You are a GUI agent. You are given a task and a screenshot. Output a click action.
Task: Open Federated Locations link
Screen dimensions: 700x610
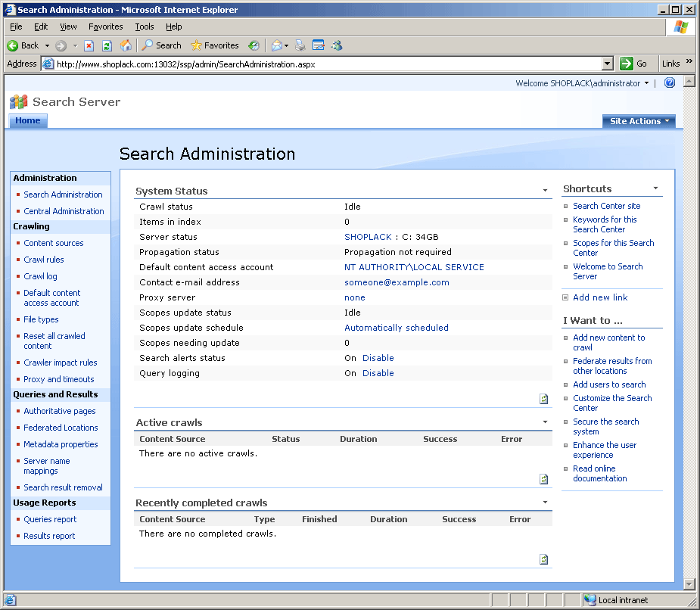pos(61,428)
